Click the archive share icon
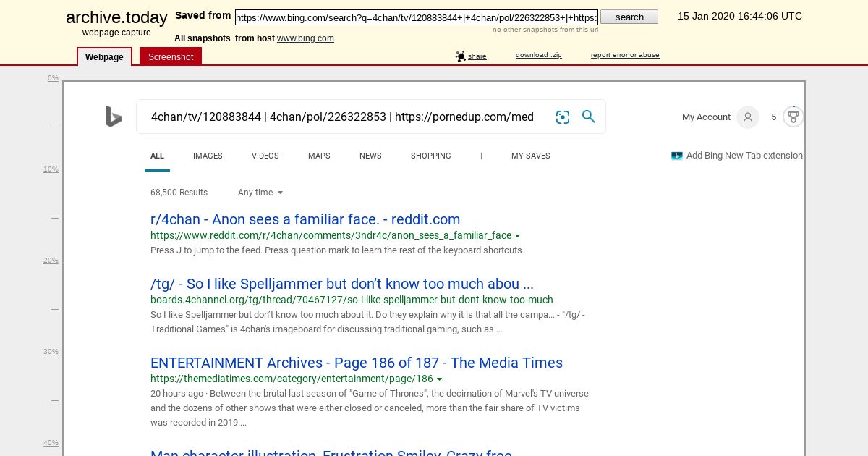868x456 pixels. 461,56
